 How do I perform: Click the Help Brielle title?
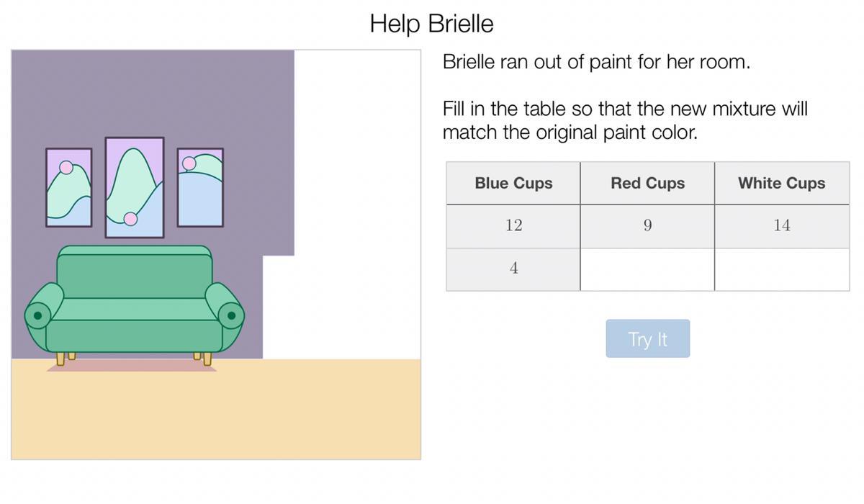(431, 23)
